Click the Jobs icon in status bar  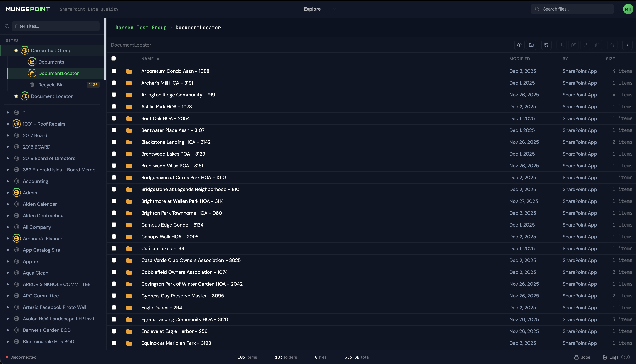coord(576,357)
